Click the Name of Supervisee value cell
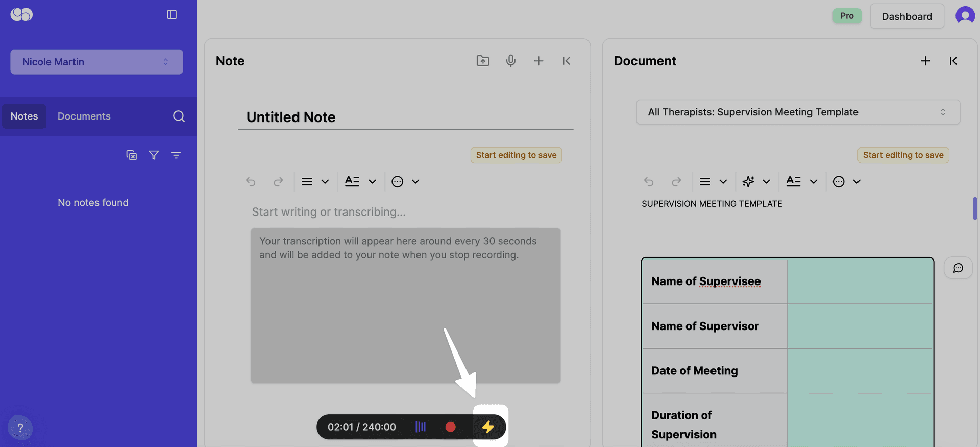980x447 pixels. coord(860,281)
